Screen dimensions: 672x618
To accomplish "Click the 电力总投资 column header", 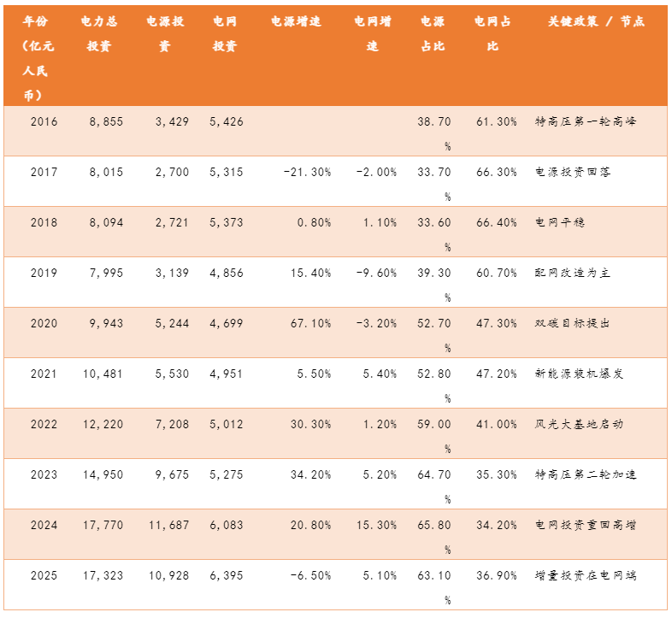I will click(x=105, y=34).
